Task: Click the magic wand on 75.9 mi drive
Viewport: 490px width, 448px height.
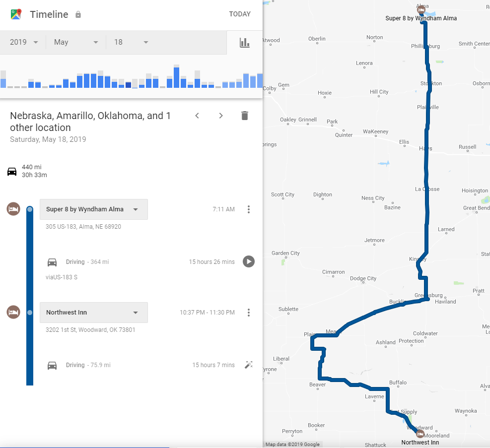Action: pos(249,365)
